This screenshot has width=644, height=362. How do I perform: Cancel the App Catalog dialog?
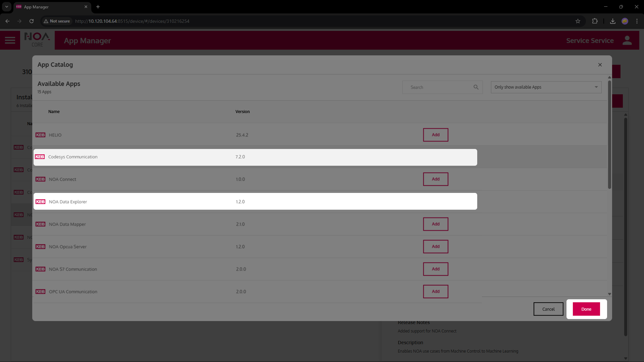coord(548,309)
